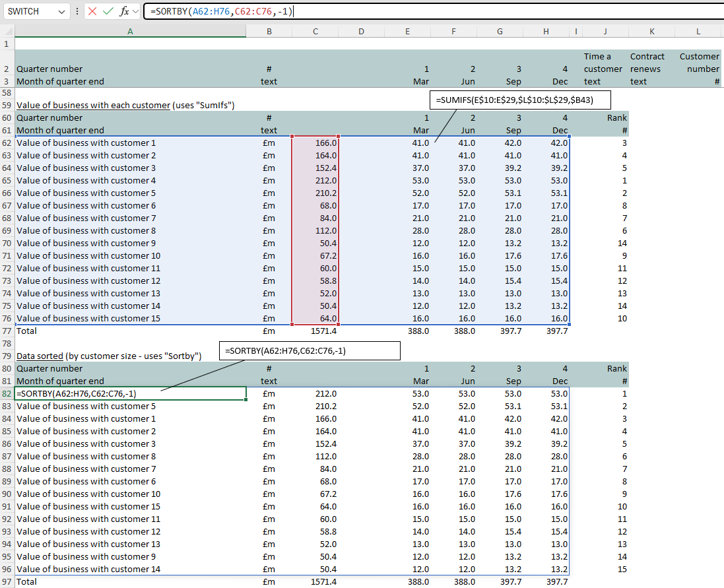Viewport: 724px width, 588px height.
Task: Cancel the formula edit with the red X
Action: [x=92, y=11]
